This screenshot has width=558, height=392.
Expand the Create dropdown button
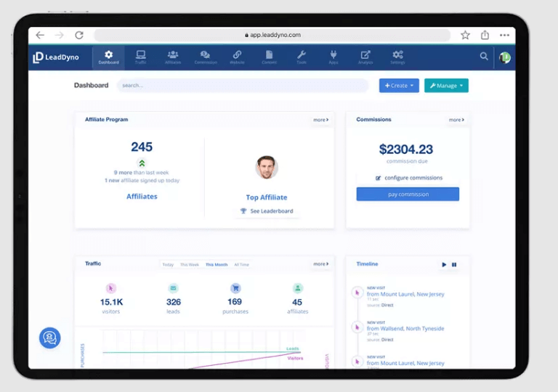click(x=399, y=86)
